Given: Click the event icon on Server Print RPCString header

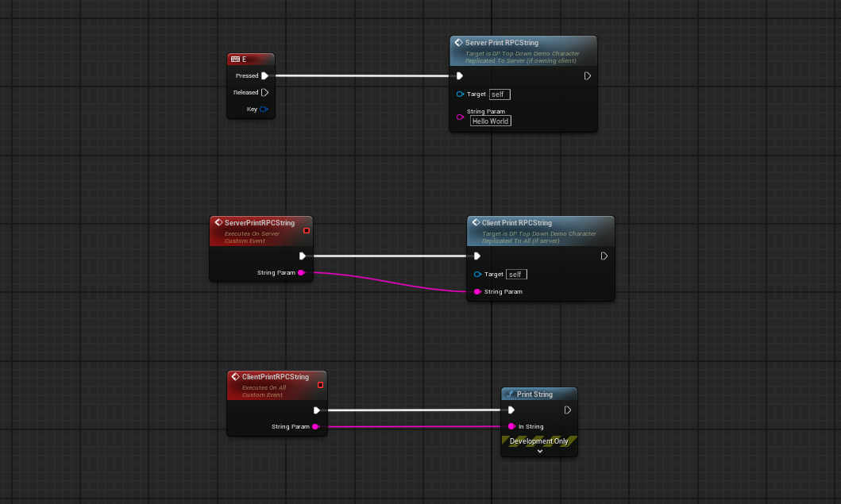Looking at the screenshot, I should point(457,43).
